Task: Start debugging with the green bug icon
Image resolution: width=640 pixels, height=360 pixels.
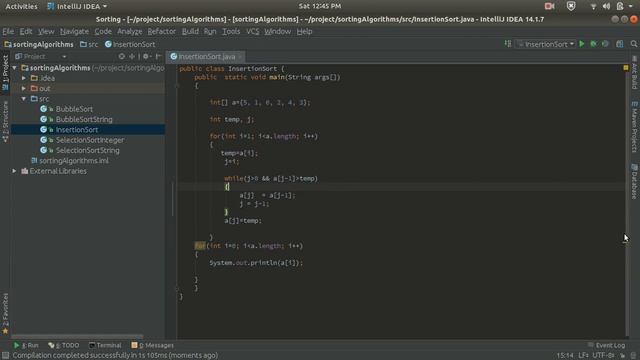Action: click(x=593, y=44)
